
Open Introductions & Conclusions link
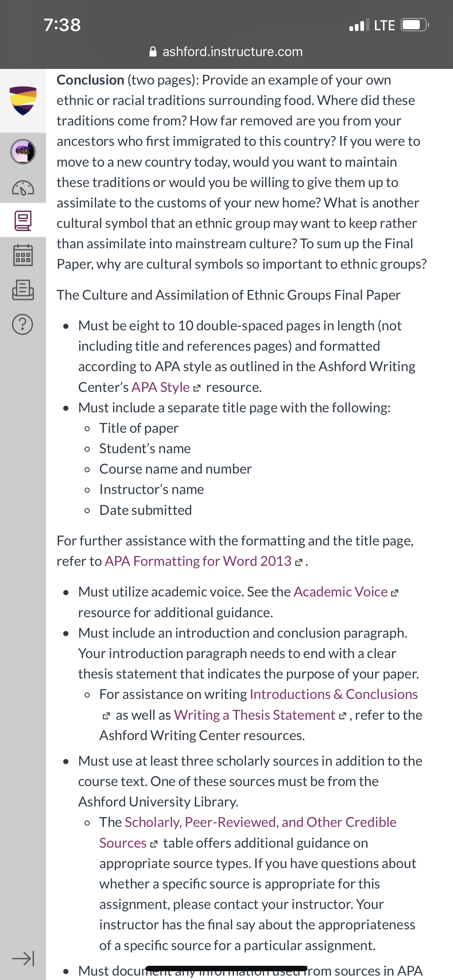pyautogui.click(x=333, y=694)
